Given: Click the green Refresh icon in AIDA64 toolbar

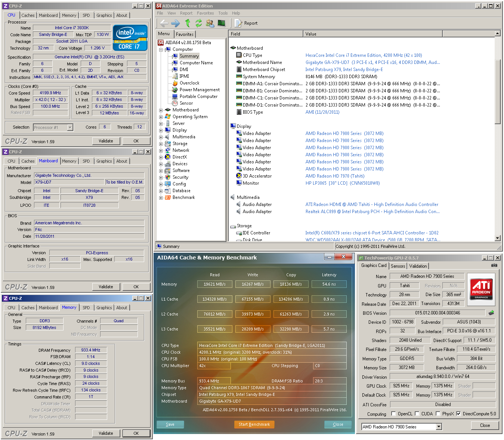Looking at the screenshot, I should (x=199, y=23).
